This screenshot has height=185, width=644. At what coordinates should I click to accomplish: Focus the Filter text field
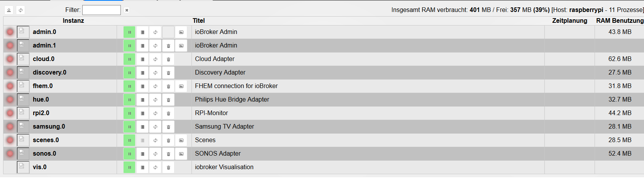pos(101,10)
